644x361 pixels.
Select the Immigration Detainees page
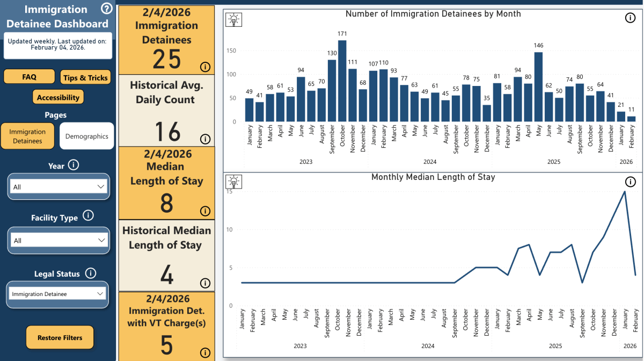[27, 136]
